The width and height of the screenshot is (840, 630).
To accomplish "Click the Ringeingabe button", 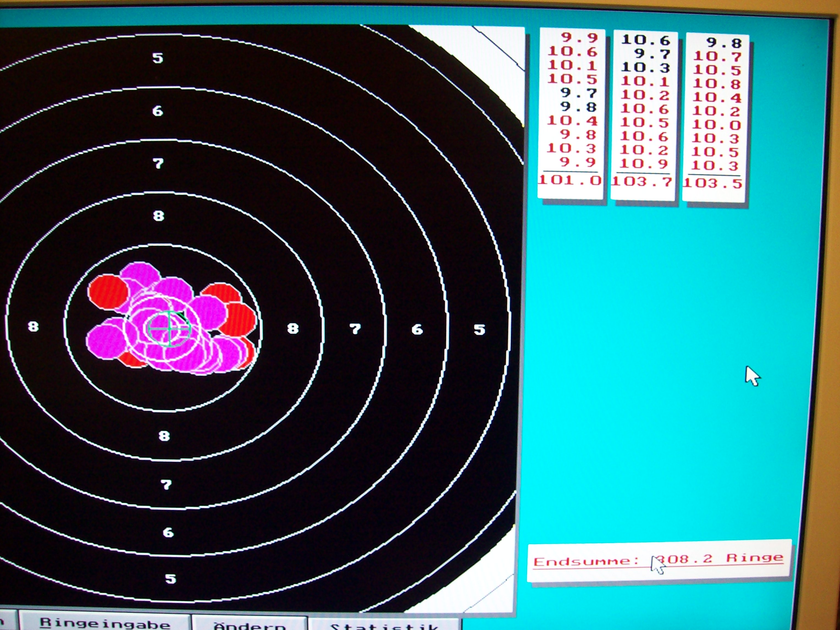I will [x=105, y=623].
